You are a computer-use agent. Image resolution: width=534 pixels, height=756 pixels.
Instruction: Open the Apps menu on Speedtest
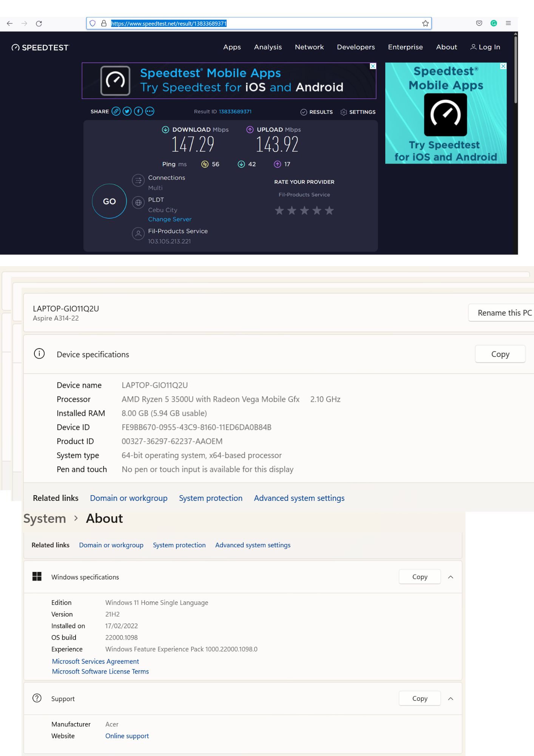[x=232, y=47]
